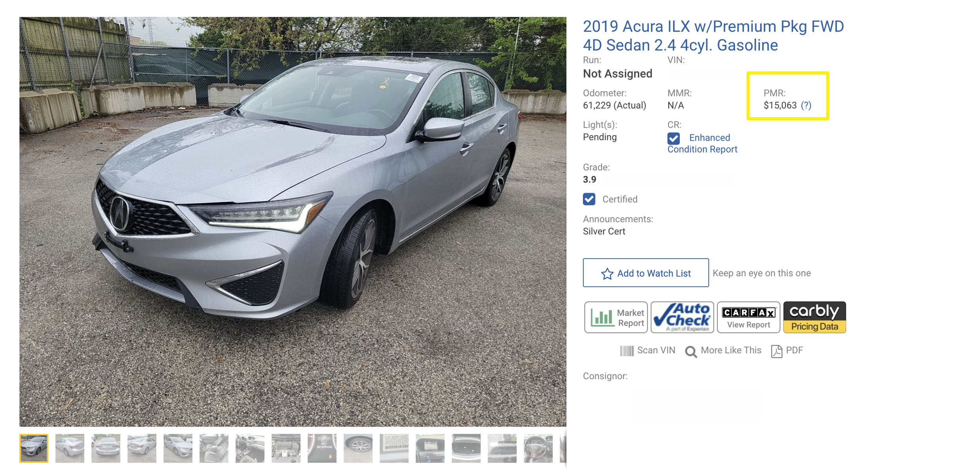
Task: Select the engine bay thumbnail
Action: 286,448
